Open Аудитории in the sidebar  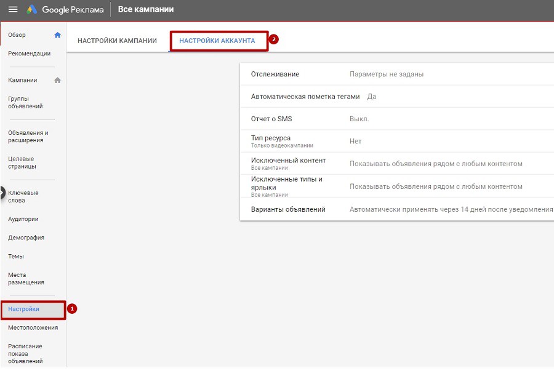tap(23, 218)
